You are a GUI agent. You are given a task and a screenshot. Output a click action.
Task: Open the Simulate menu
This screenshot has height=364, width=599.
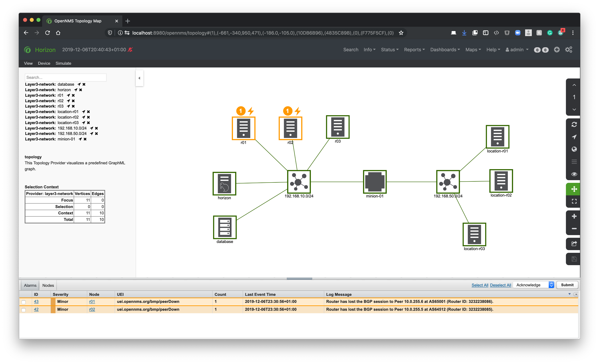point(63,63)
